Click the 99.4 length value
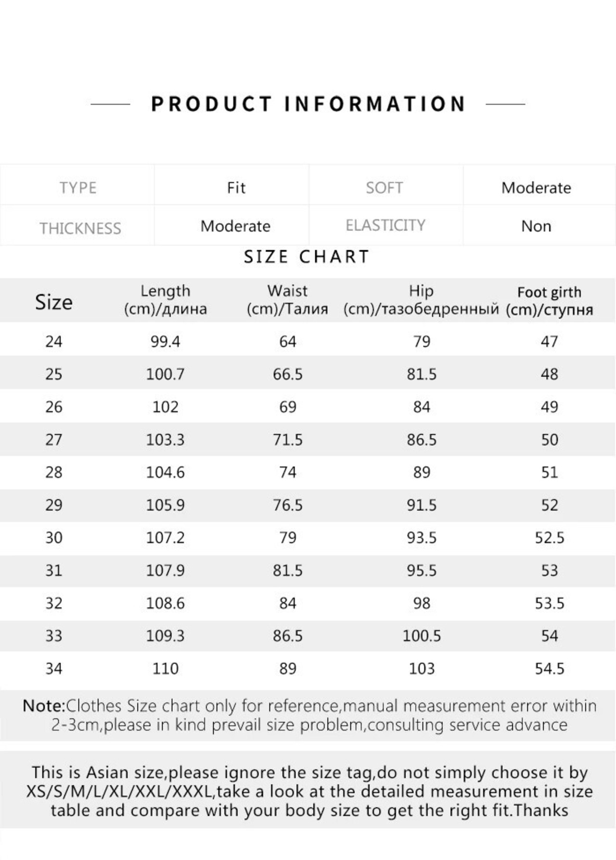The height and width of the screenshot is (860, 616). [x=165, y=342]
